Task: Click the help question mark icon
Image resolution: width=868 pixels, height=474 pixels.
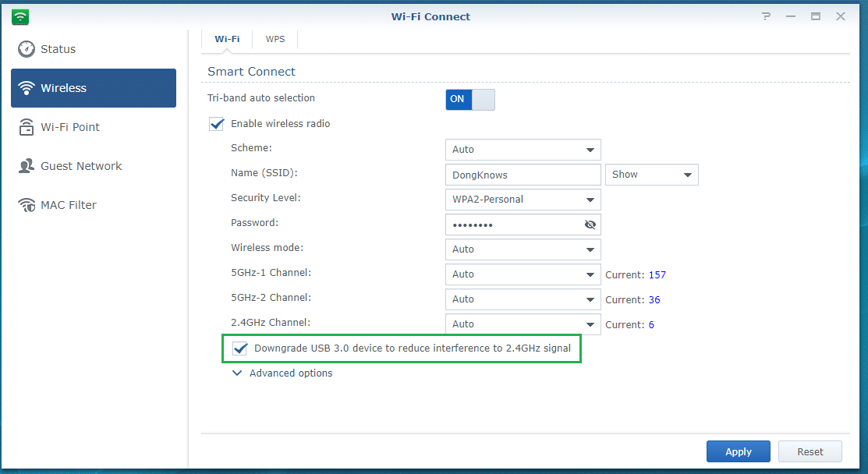Action: [766, 16]
